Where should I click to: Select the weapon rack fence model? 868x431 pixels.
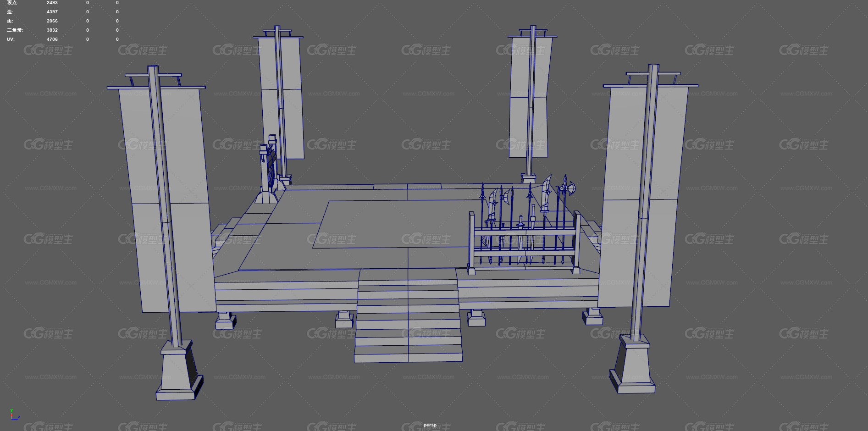tap(525, 243)
